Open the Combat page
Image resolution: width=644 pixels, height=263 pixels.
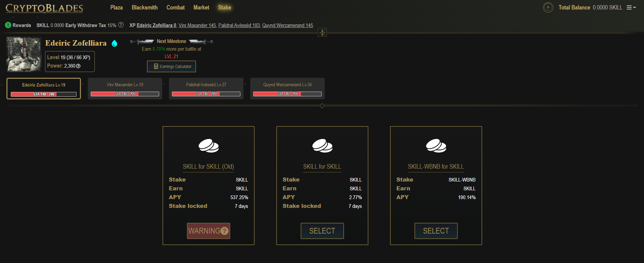(176, 7)
